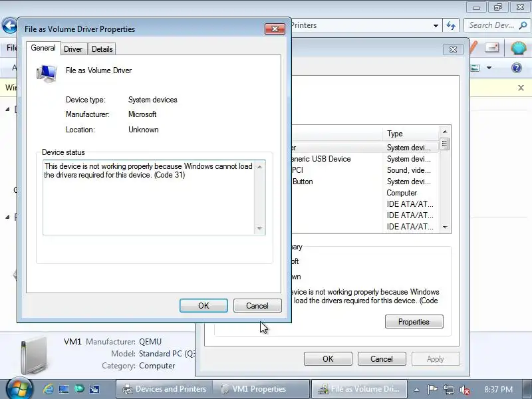Click the show desktop monitor icon in quick launch

click(x=64, y=389)
